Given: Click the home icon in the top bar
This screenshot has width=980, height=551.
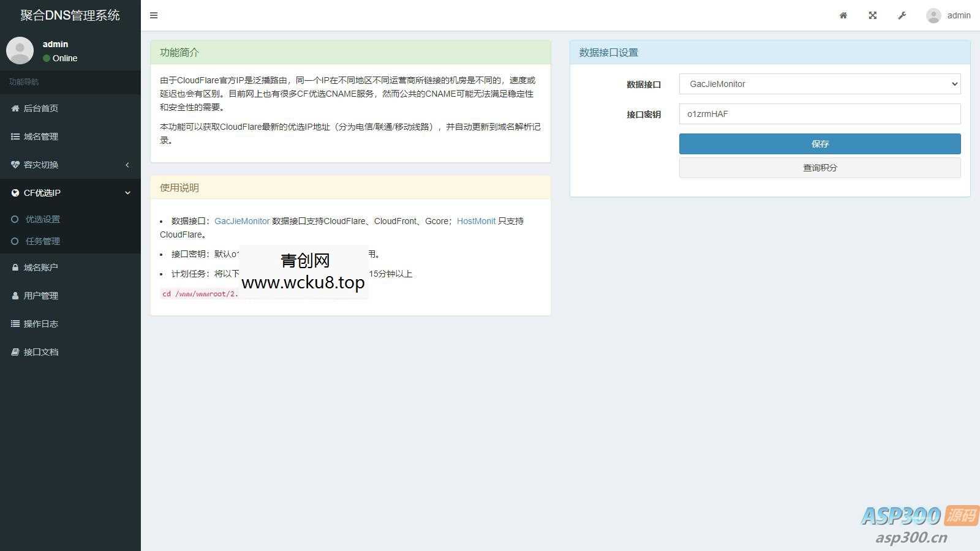Looking at the screenshot, I should pyautogui.click(x=843, y=15).
